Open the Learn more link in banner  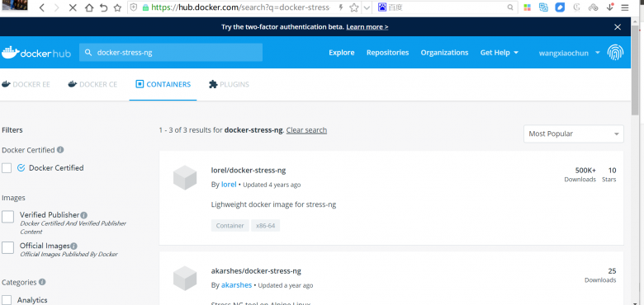point(367,27)
